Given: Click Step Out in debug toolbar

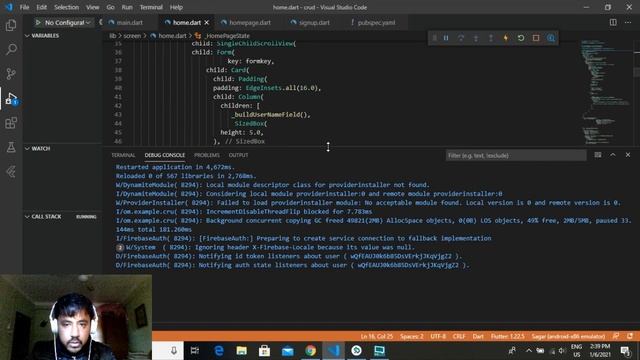Looking at the screenshot, I should [x=491, y=38].
